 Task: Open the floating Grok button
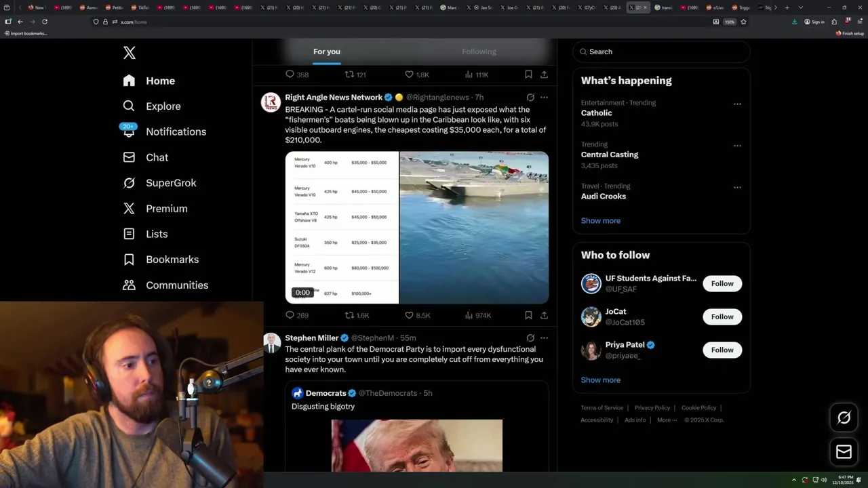[x=844, y=418]
